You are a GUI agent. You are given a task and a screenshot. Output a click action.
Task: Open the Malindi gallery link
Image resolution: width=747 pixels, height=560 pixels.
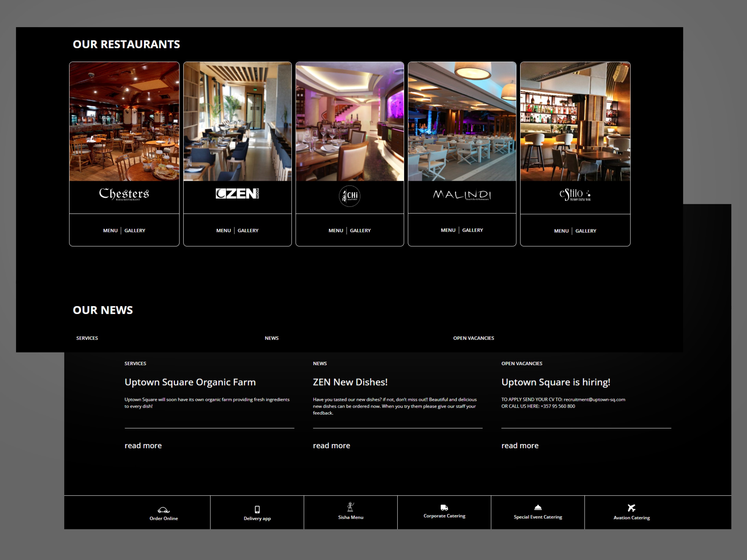[472, 230]
